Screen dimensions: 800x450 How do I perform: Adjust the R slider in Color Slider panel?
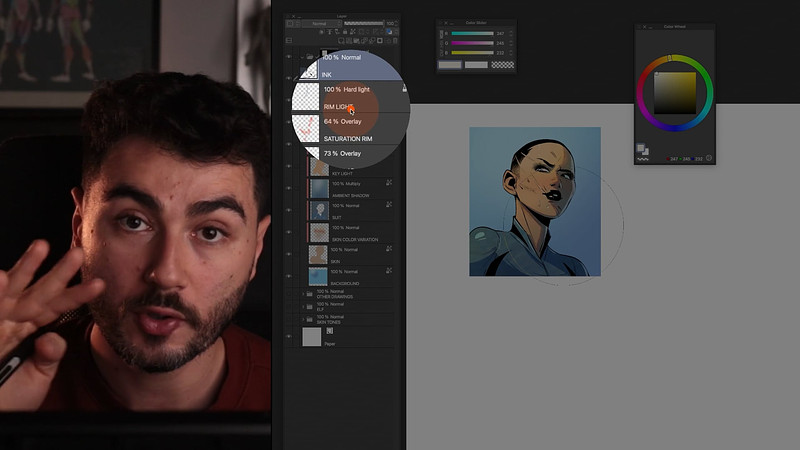pyautogui.click(x=472, y=34)
